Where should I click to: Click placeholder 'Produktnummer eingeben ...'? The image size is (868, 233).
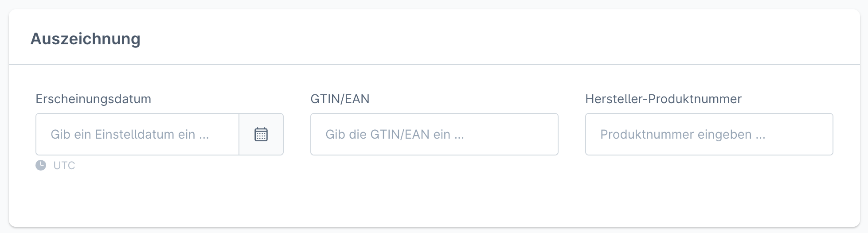coord(683,134)
